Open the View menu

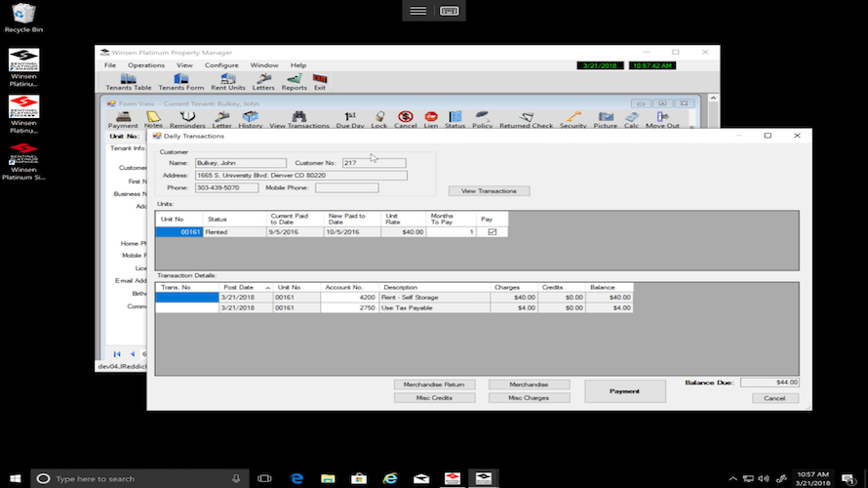click(184, 65)
